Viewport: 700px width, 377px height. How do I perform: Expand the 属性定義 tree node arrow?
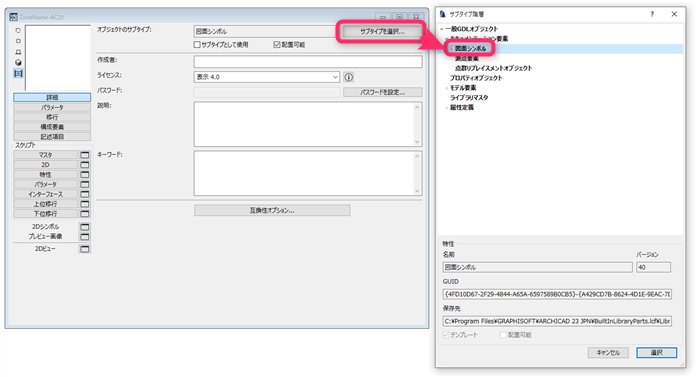coord(446,108)
